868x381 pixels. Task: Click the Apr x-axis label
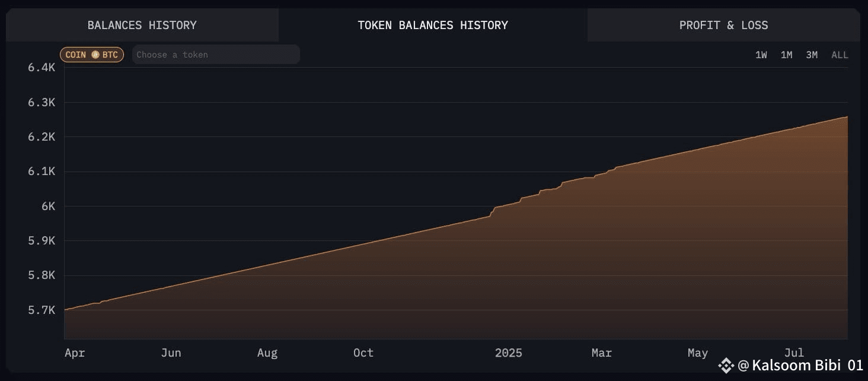coord(75,353)
